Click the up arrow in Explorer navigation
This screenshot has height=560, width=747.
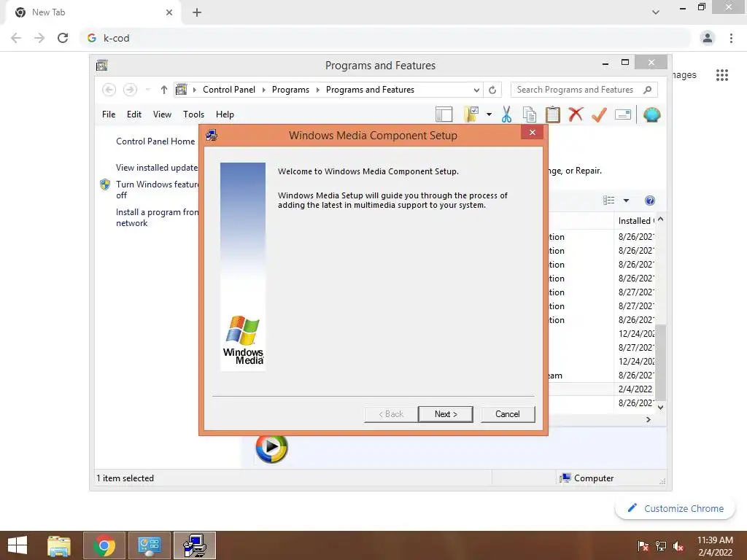(x=164, y=90)
